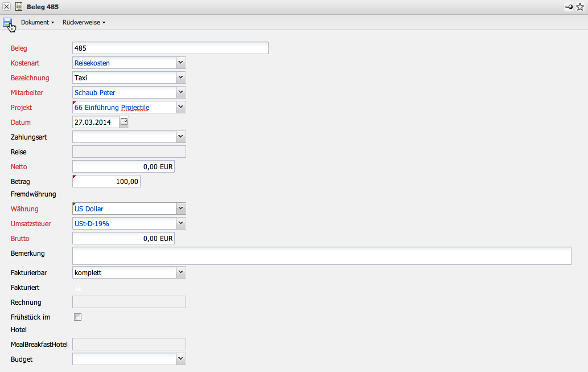
Task: Click the Netto amount field
Action: [124, 167]
